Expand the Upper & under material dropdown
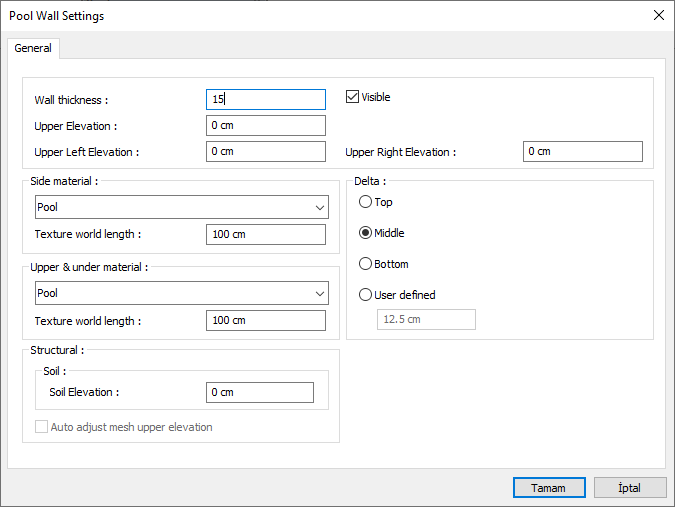675x507 pixels. point(180,294)
